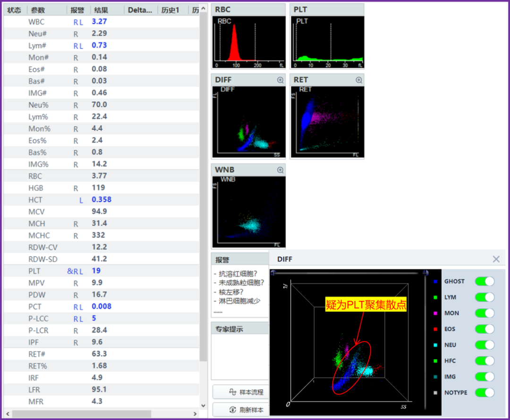Toggle the LYM population switch
Screen dimensions: 510x420
click(484, 297)
